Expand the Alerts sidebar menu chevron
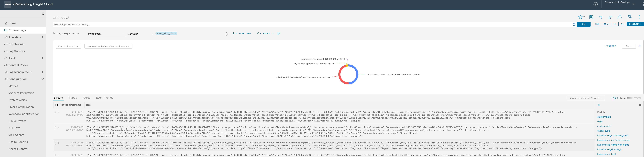Viewport: 644px width, 157px height. click(43, 58)
